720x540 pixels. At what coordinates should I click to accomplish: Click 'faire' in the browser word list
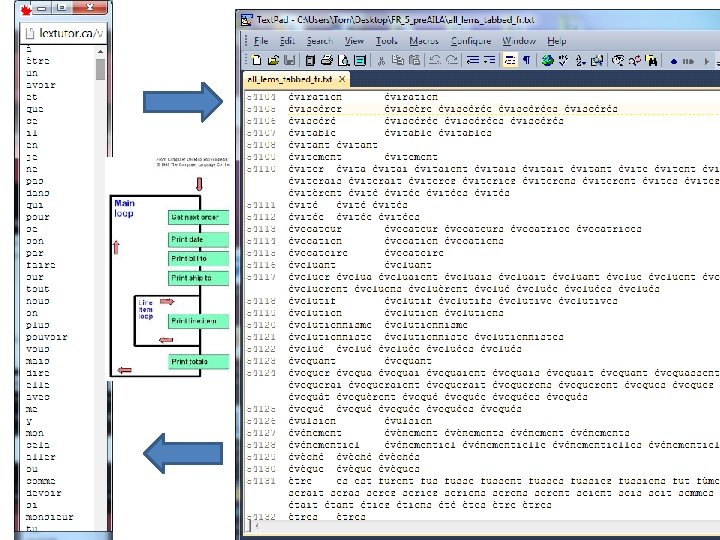pyautogui.click(x=41, y=265)
